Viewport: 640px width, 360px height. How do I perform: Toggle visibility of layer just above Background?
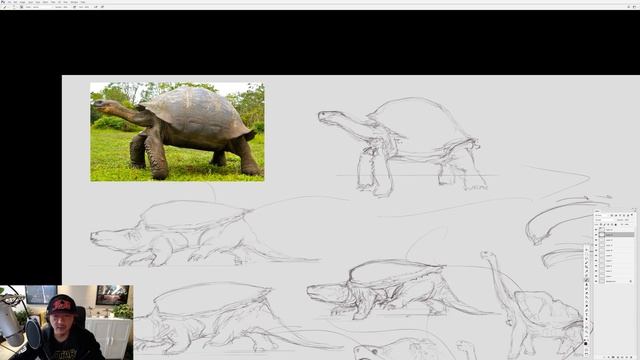pos(596,276)
